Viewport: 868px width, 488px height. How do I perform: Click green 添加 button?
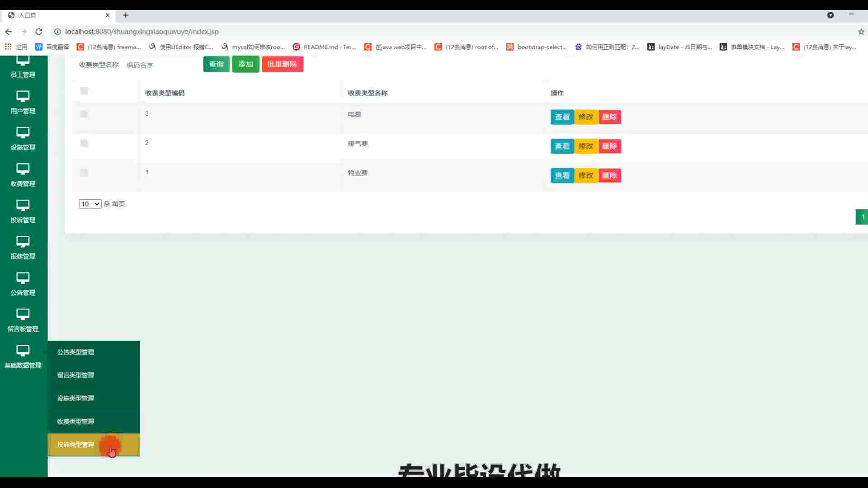tap(245, 64)
